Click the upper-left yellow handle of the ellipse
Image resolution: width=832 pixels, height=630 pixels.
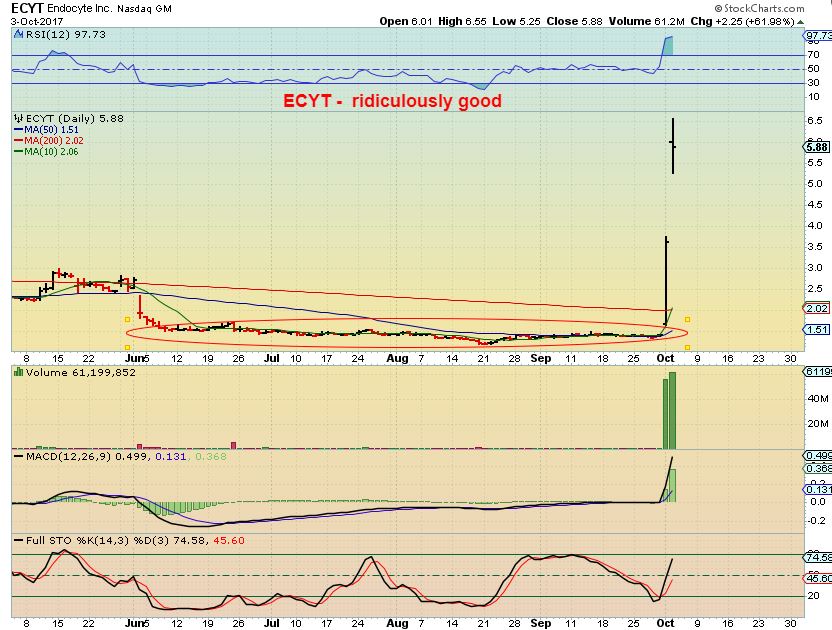(x=127, y=320)
